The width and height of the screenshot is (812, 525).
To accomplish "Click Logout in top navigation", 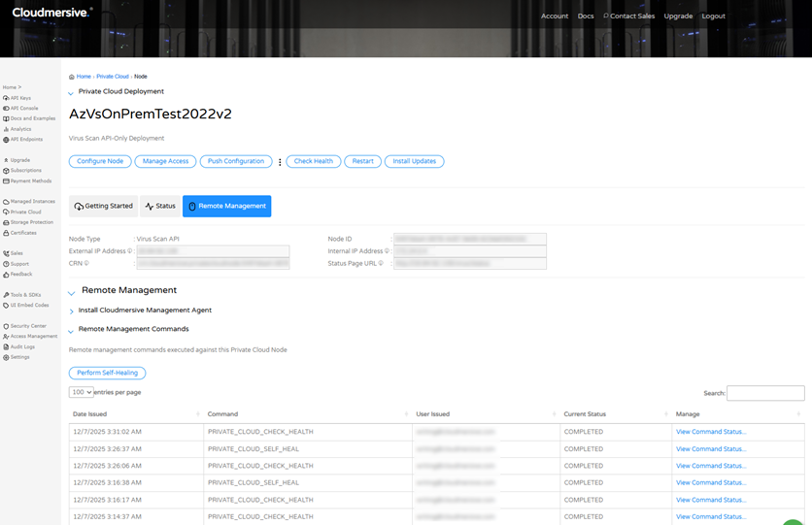I will tap(713, 16).
